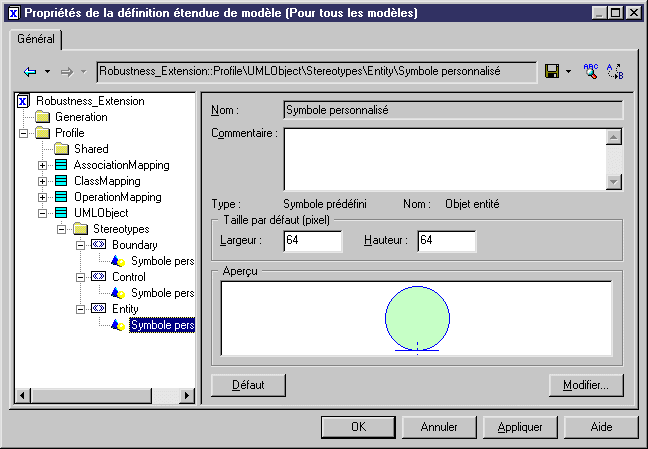Screen dimensions: 648x449
Task: Click the Commentaire text area
Action: [x=445, y=159]
